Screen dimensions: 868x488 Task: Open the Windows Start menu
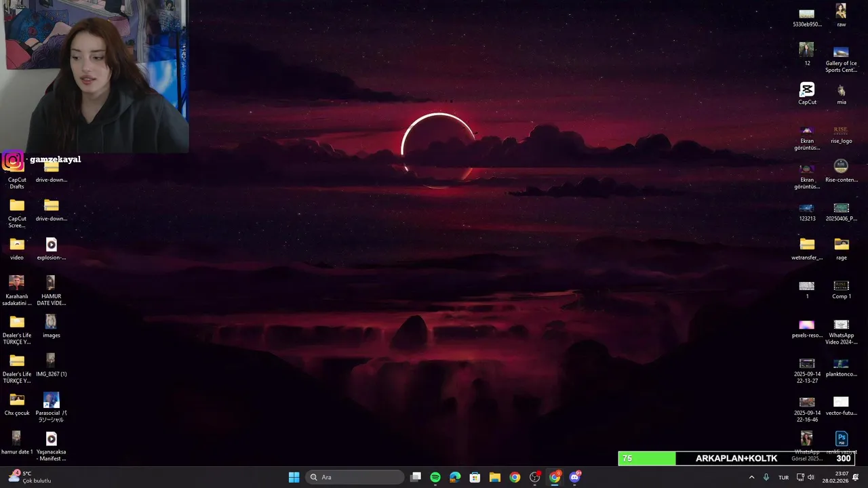[x=294, y=477]
